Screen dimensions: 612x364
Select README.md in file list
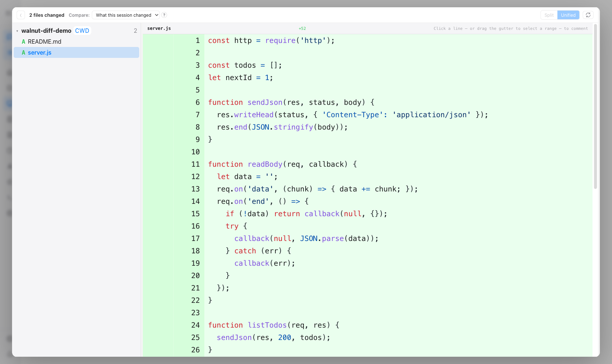tap(76, 41)
